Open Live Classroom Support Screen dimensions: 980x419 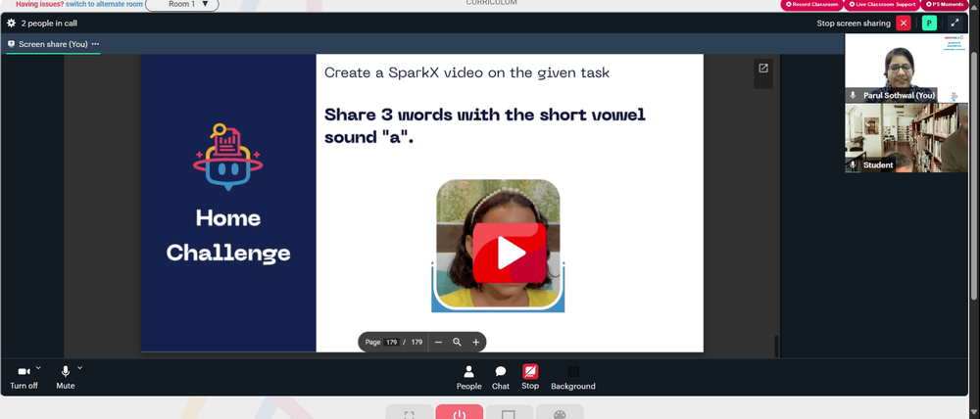(881, 4)
